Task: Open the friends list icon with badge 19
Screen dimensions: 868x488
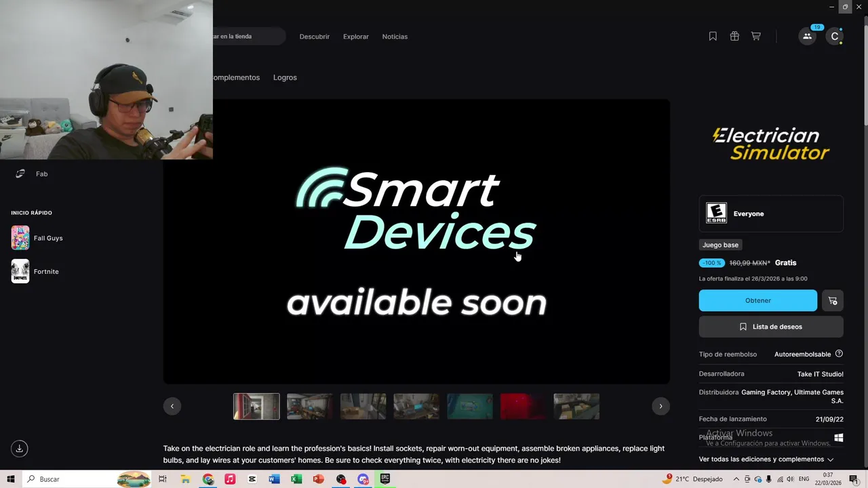Action: click(807, 37)
